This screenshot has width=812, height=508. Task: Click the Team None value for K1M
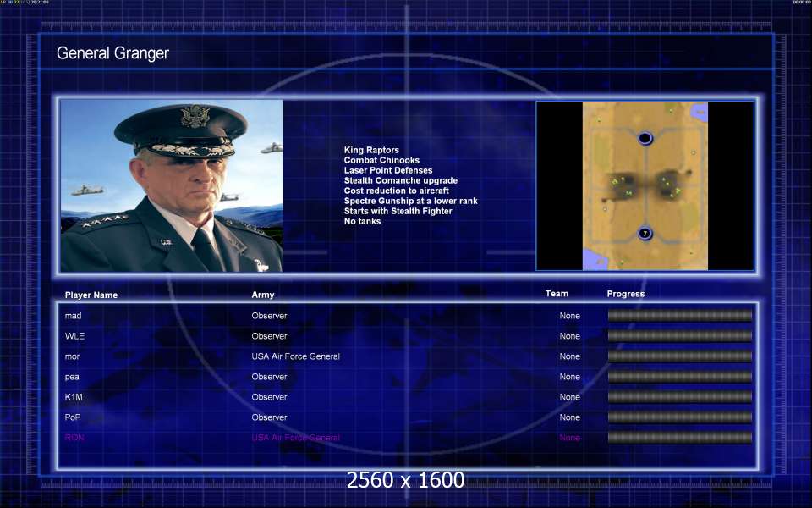click(569, 397)
